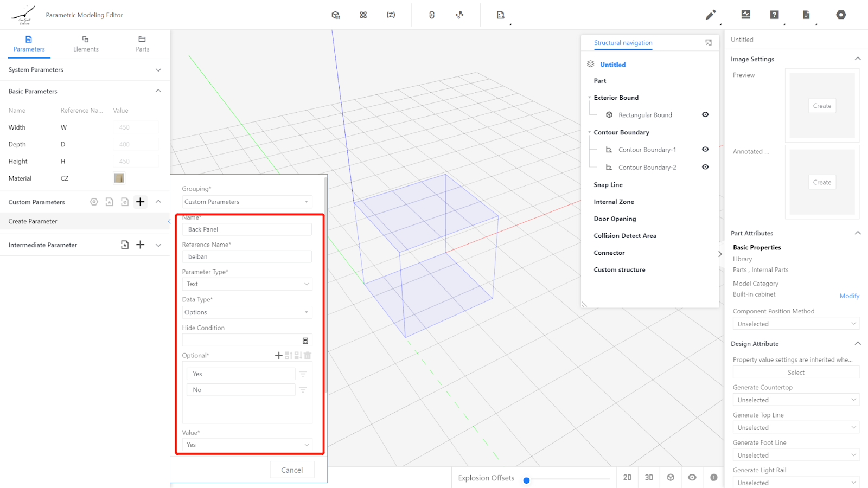868x488 pixels.
Task: Open the Data Type dropdown
Action: click(247, 312)
